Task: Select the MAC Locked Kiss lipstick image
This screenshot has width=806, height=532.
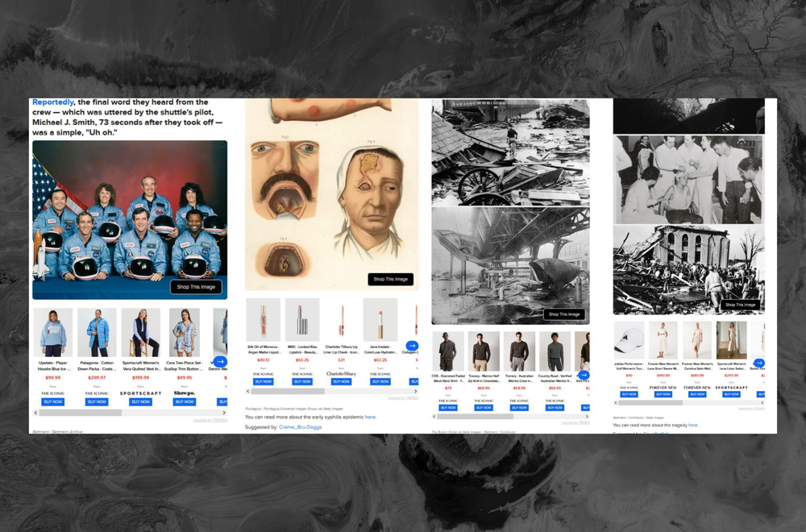Action: coord(302,320)
